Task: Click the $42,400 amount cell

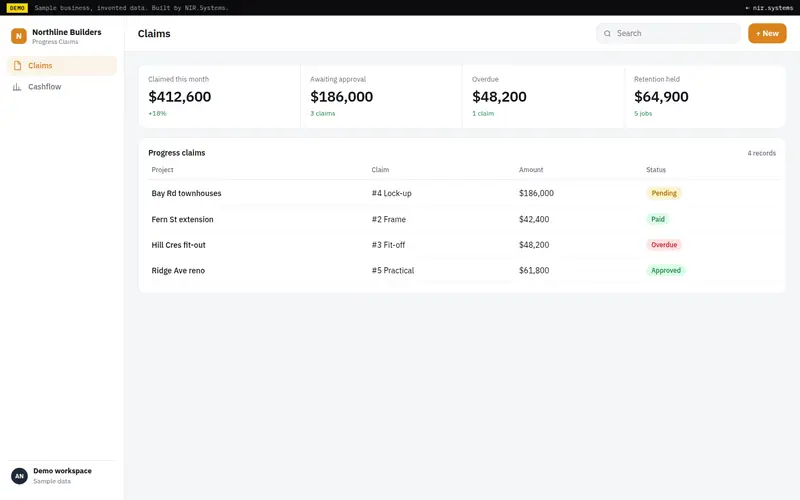Action: 534,219
